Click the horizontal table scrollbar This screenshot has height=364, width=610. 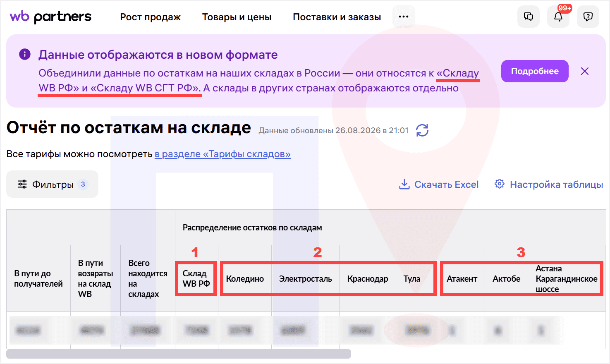coord(179,354)
